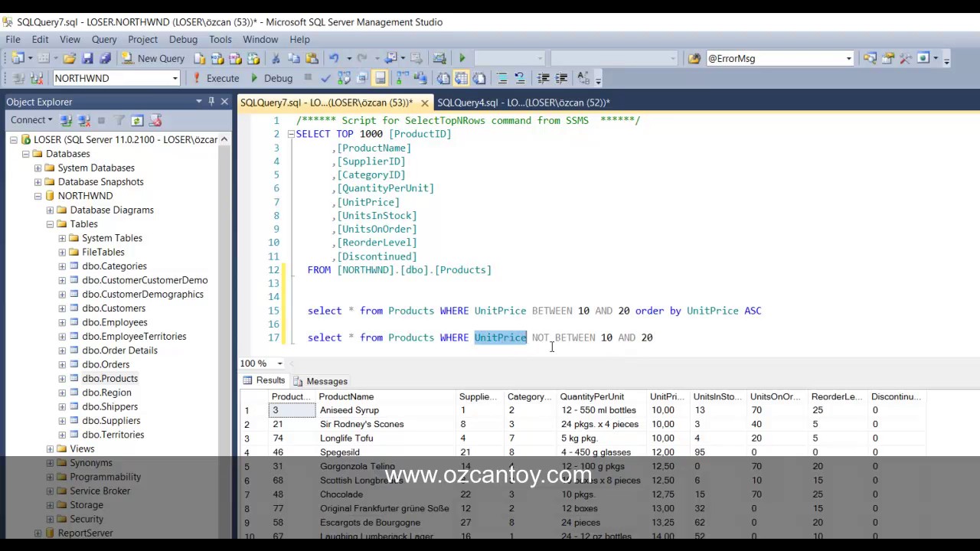This screenshot has height=551, width=980.
Task: Open the File menu
Action: pos(13,39)
